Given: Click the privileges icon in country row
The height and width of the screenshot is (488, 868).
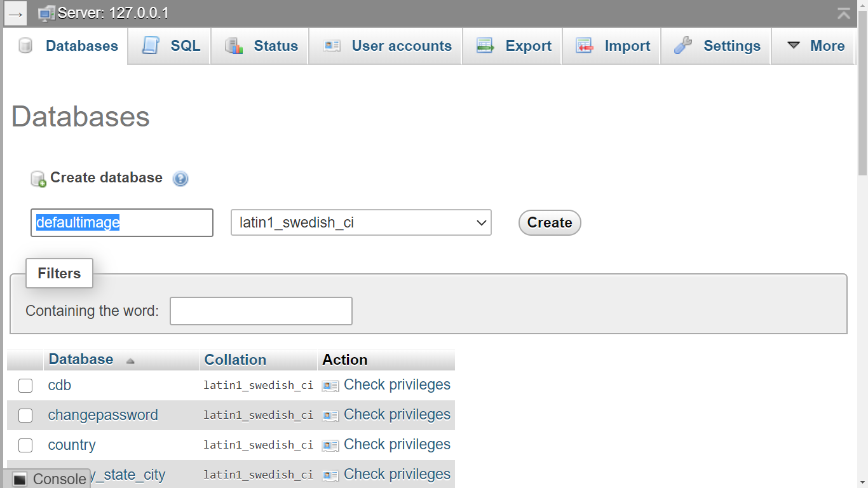Looking at the screenshot, I should [x=330, y=445].
